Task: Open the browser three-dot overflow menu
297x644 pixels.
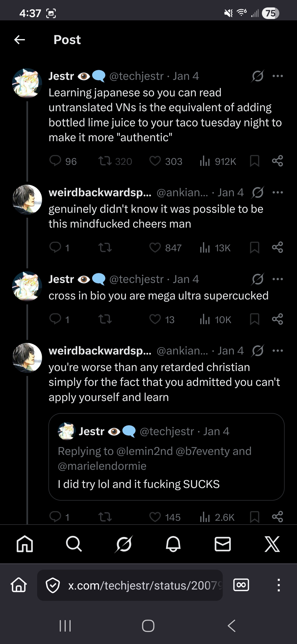Action: click(279, 585)
